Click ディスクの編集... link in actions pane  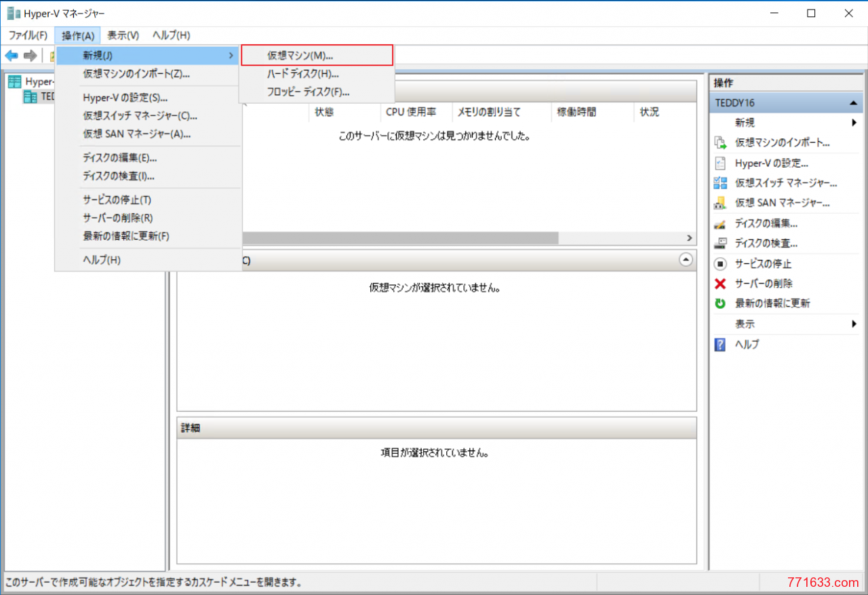pos(766,223)
